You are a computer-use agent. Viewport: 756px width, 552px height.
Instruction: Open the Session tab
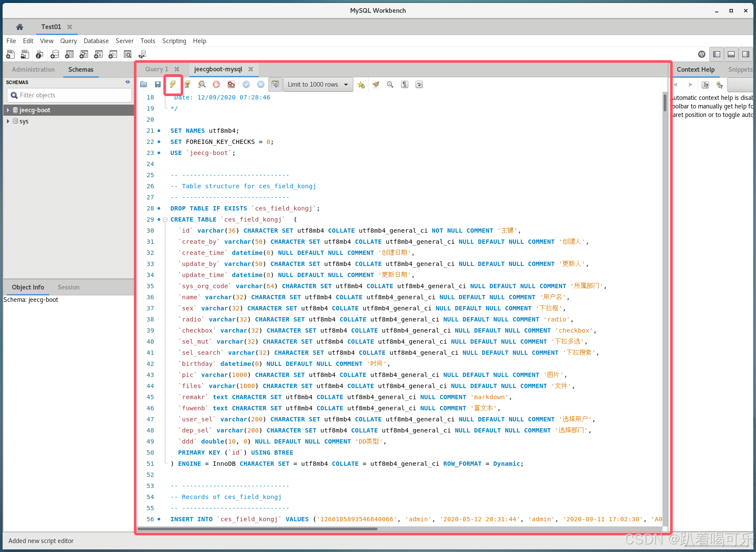(x=68, y=287)
